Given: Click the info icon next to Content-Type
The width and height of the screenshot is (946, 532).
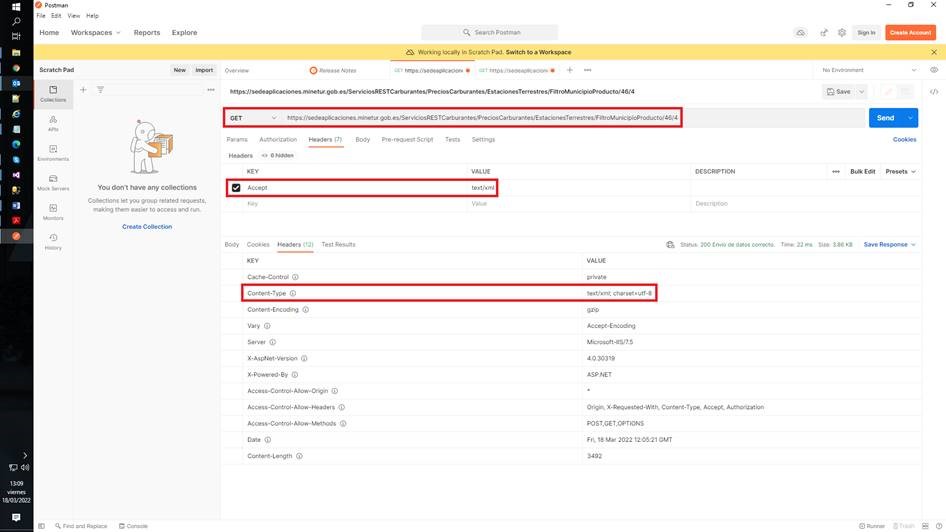Looking at the screenshot, I should (x=293, y=293).
